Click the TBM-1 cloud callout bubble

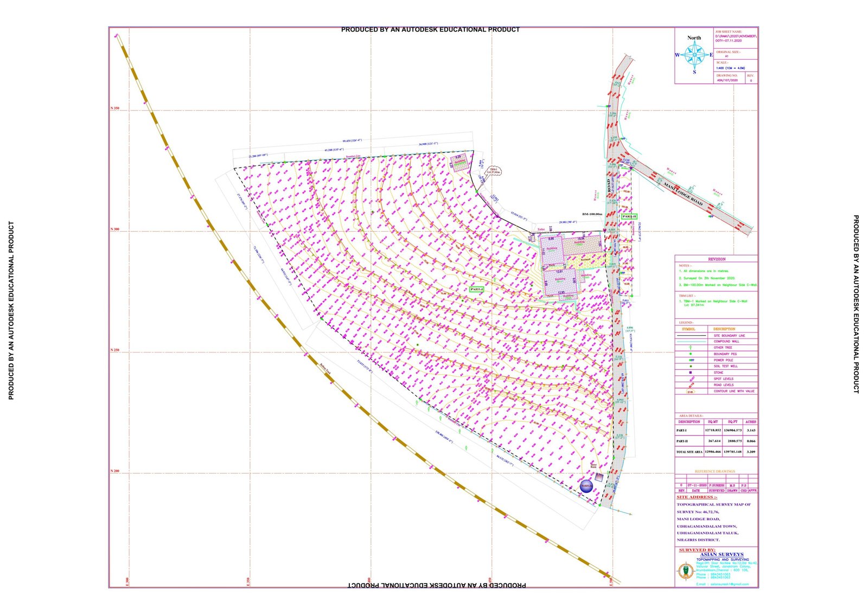coord(494,171)
